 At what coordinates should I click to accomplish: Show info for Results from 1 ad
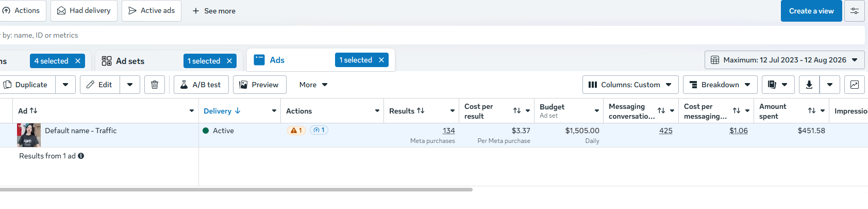[x=81, y=156]
